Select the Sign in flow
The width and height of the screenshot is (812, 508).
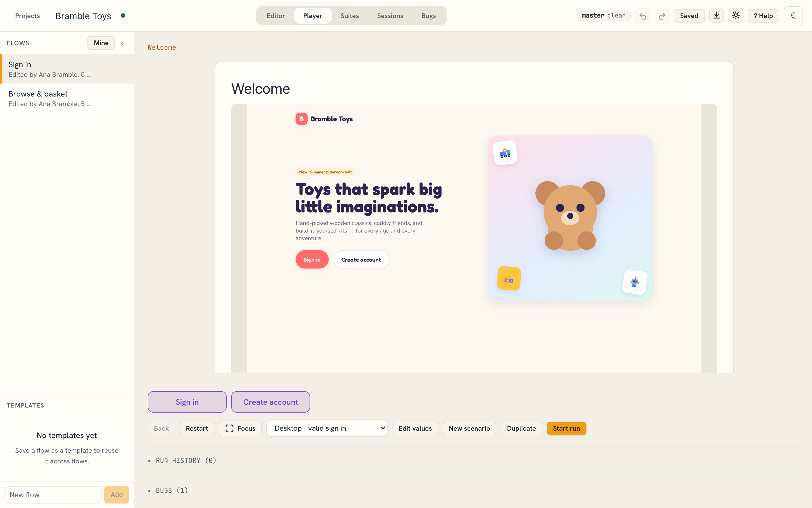[x=67, y=69]
